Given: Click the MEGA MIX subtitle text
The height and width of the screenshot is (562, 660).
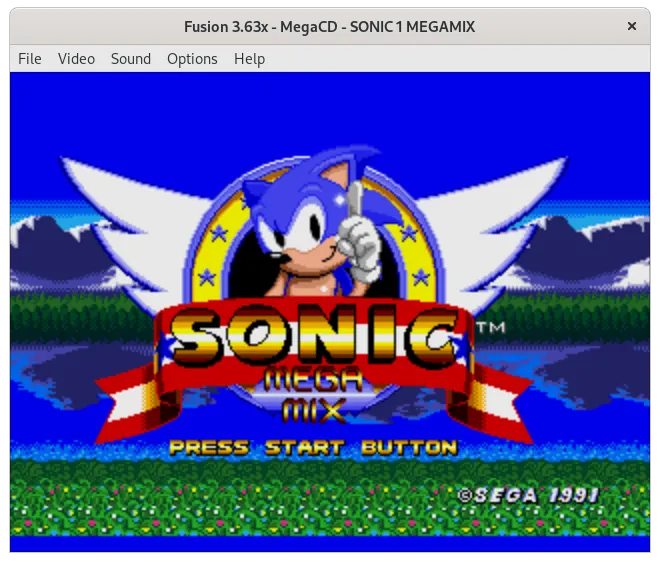Looking at the screenshot, I should [x=314, y=395].
